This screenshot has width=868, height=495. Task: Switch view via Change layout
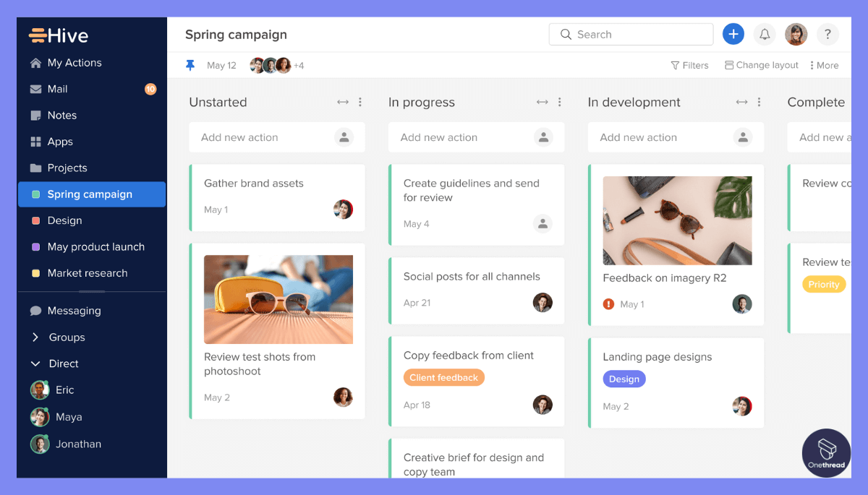[761, 65]
